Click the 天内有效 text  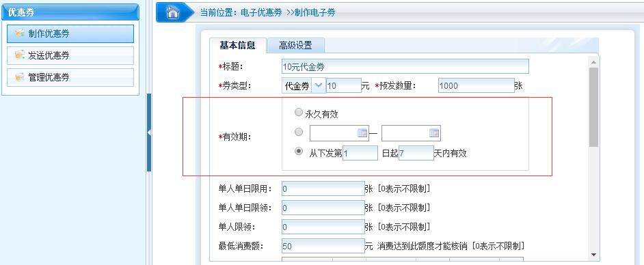[x=451, y=154]
